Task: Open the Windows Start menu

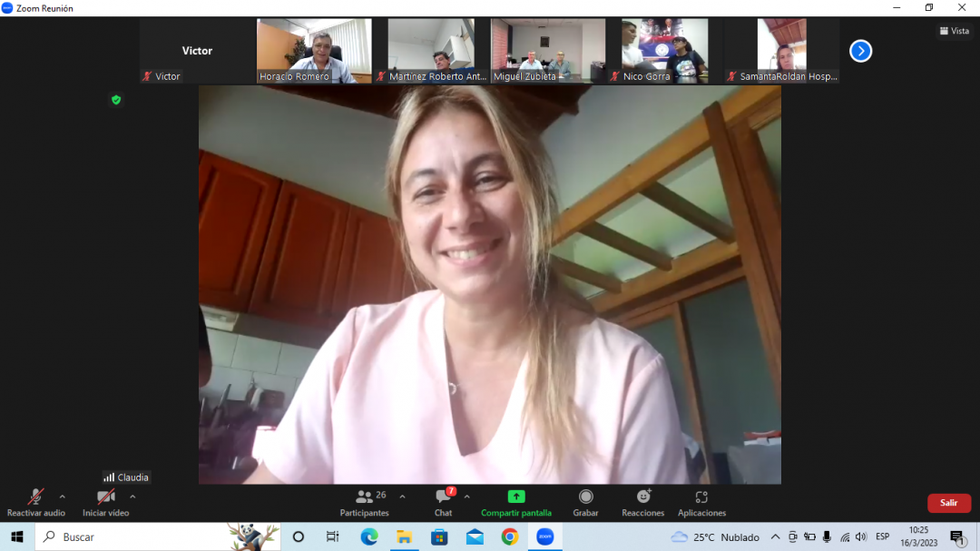Action: (x=17, y=536)
